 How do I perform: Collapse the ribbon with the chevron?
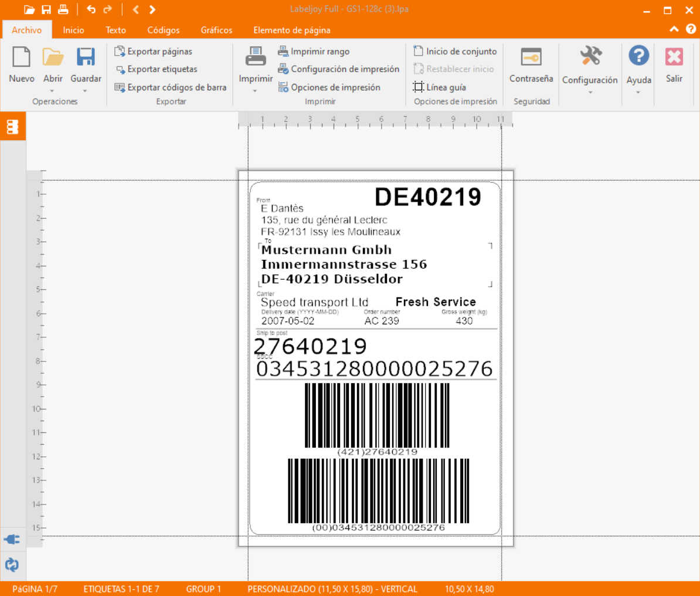tap(674, 29)
